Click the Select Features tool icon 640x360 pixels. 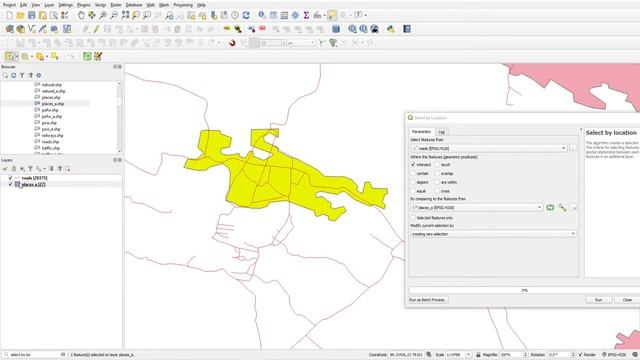pos(9,56)
